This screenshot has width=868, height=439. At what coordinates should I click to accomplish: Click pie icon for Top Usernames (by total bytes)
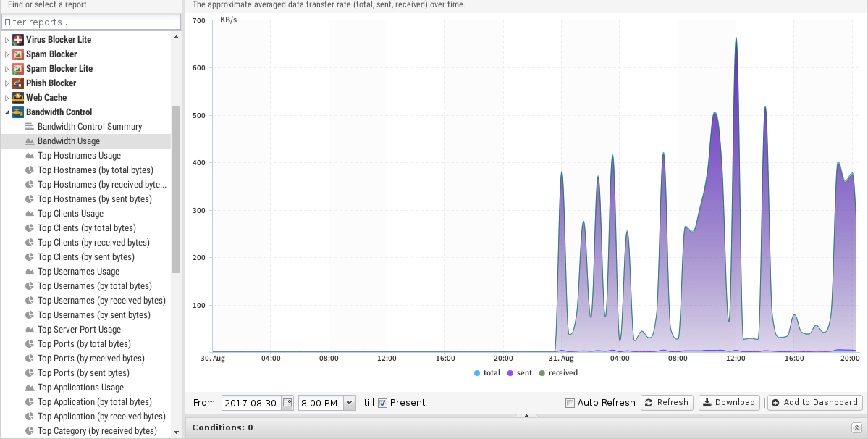pos(30,286)
